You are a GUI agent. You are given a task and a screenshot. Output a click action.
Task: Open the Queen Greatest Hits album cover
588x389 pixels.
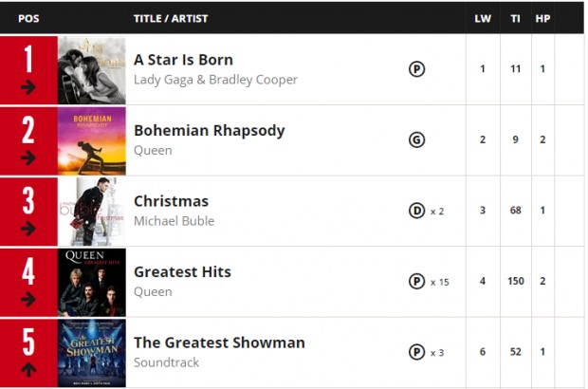click(92, 283)
